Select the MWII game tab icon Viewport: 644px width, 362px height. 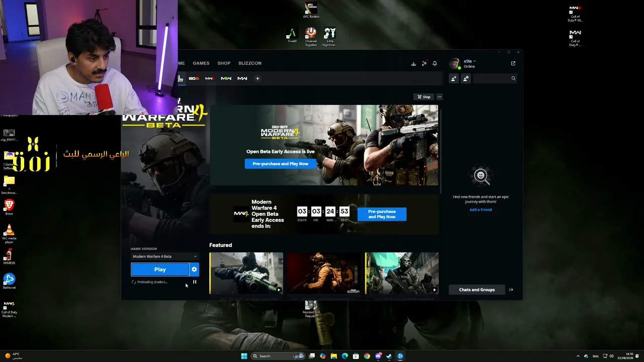(x=226, y=78)
